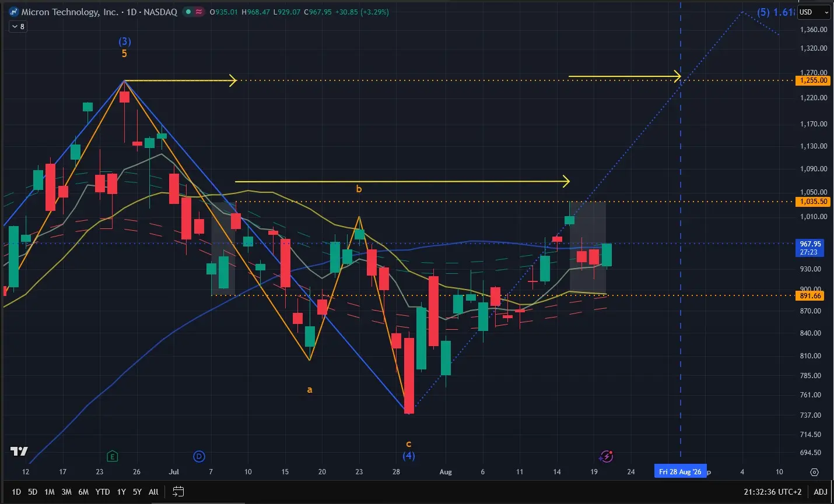Click the change value +30.85 (+3.29%)

click(x=362, y=12)
